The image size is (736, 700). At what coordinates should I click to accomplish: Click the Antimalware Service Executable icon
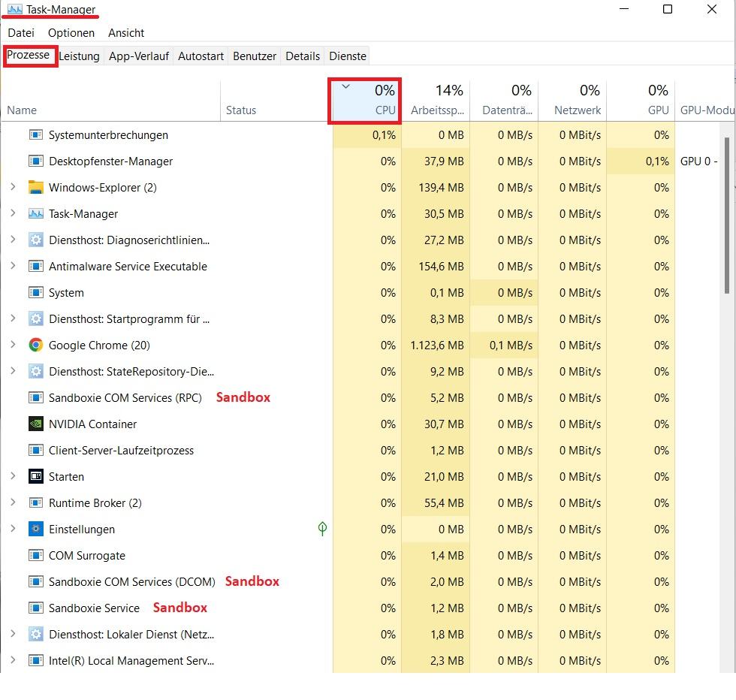pyautogui.click(x=36, y=267)
